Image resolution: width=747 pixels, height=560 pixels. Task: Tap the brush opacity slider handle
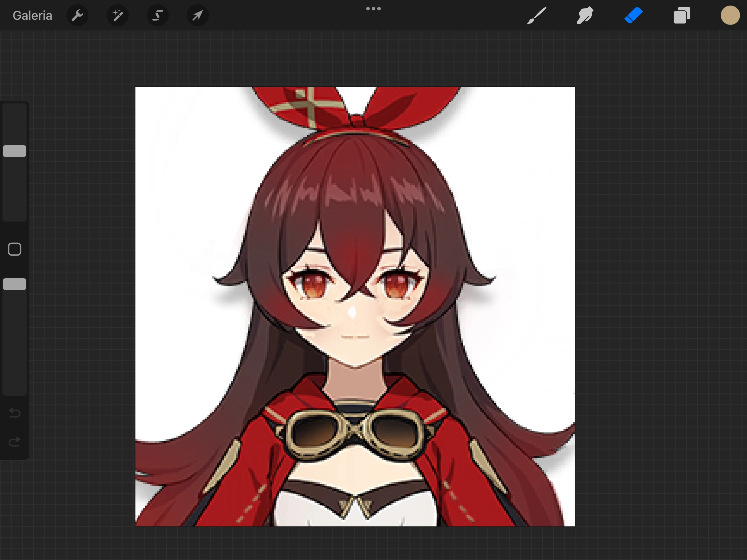(x=15, y=284)
